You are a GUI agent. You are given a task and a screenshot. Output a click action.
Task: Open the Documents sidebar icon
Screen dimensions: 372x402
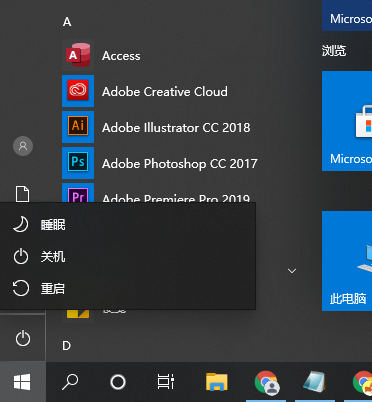coord(22,194)
